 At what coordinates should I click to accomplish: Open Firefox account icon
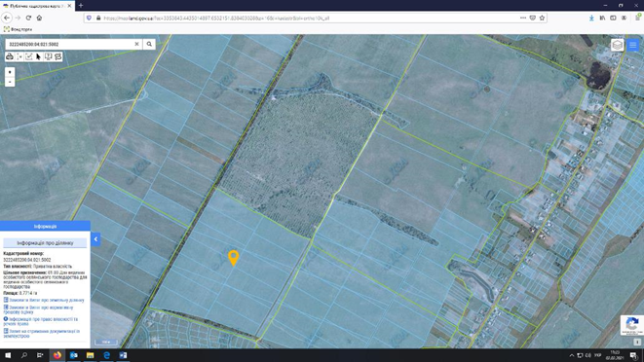pos(624,18)
